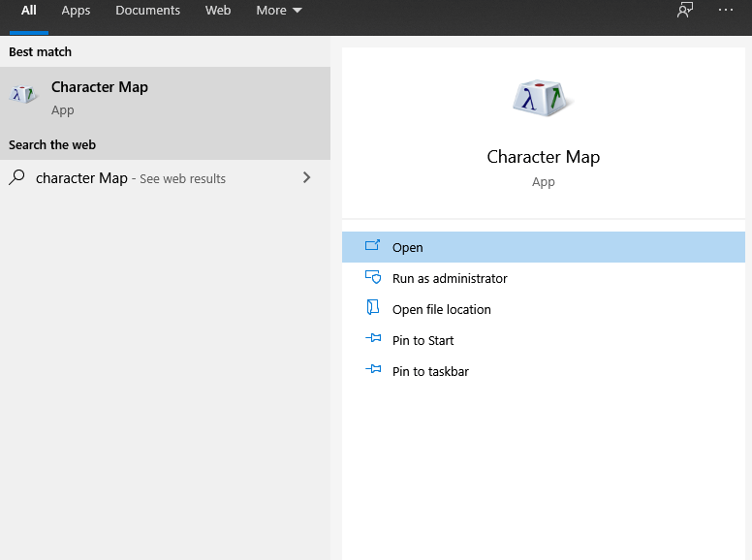
Task: Click the large Character Map icon in preview pane
Action: pos(543,98)
